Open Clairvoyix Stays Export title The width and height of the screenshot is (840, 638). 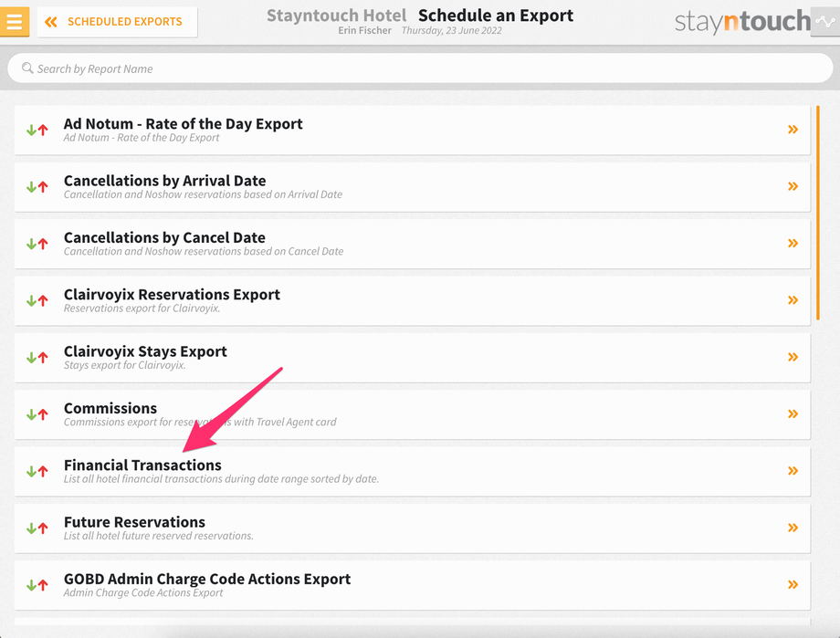click(x=145, y=350)
